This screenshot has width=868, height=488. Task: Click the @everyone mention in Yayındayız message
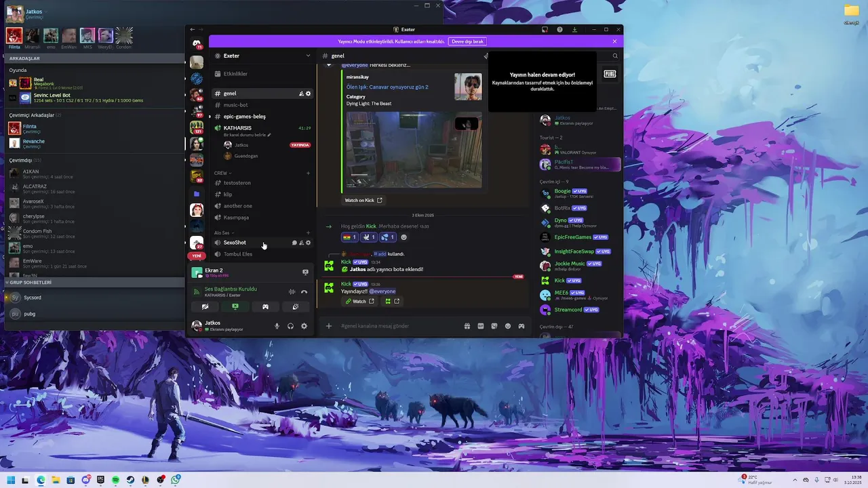pyautogui.click(x=382, y=291)
